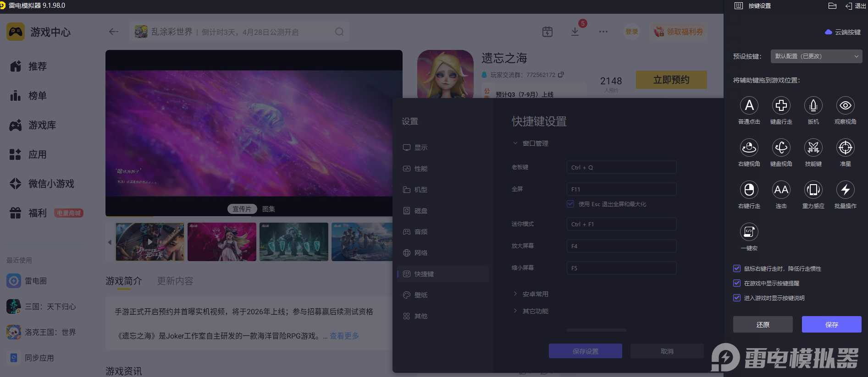The height and width of the screenshot is (377, 868).
Task: Open the 预设按键 preset dropdown
Action: click(816, 56)
